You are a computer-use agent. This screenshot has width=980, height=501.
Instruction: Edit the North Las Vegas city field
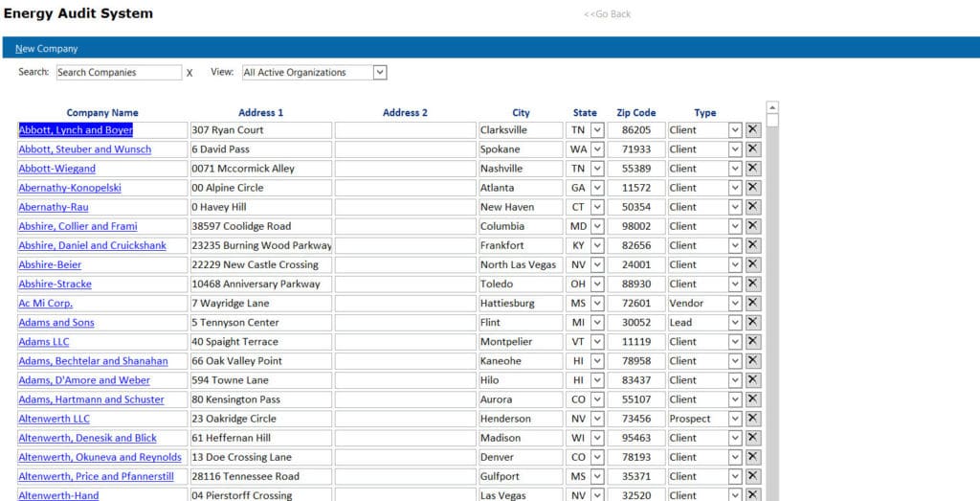(x=521, y=264)
